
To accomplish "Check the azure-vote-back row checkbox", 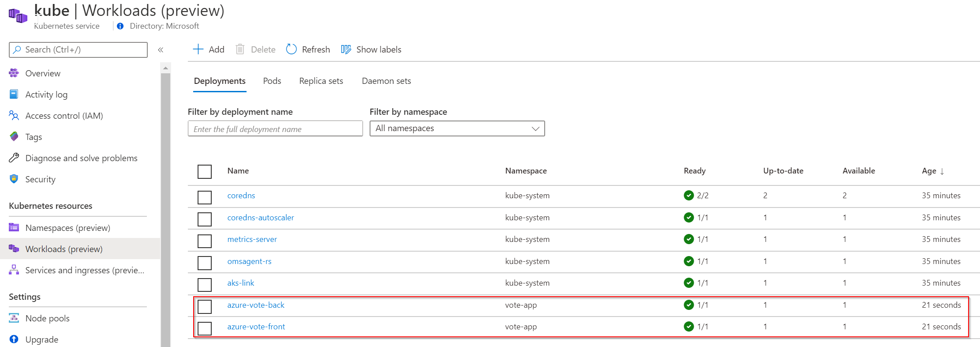I will 205,306.
